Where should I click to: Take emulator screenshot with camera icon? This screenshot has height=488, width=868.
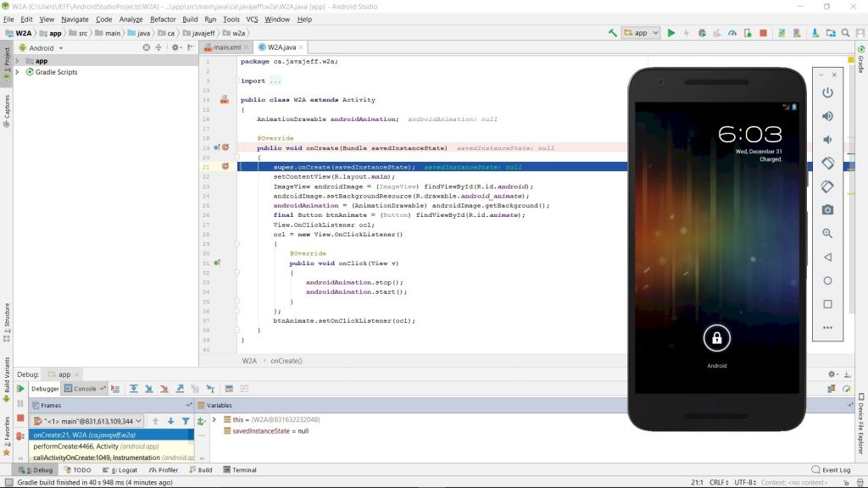827,210
